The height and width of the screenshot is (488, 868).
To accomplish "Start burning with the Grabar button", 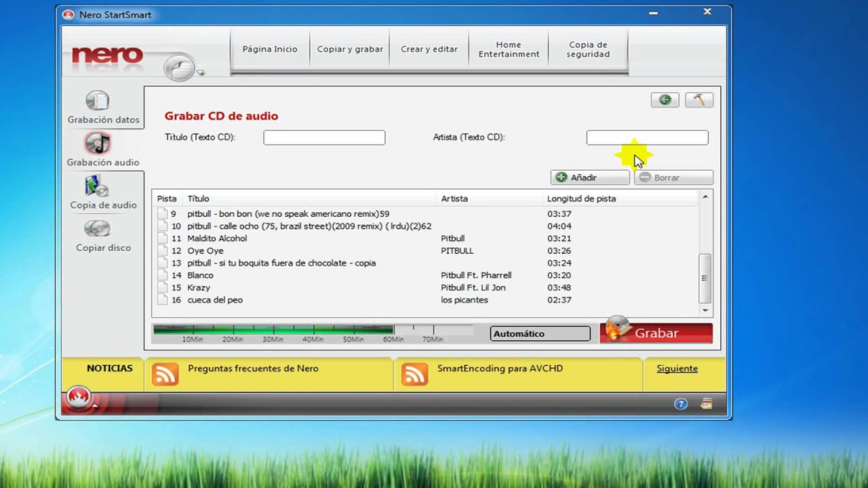I will 656,333.
